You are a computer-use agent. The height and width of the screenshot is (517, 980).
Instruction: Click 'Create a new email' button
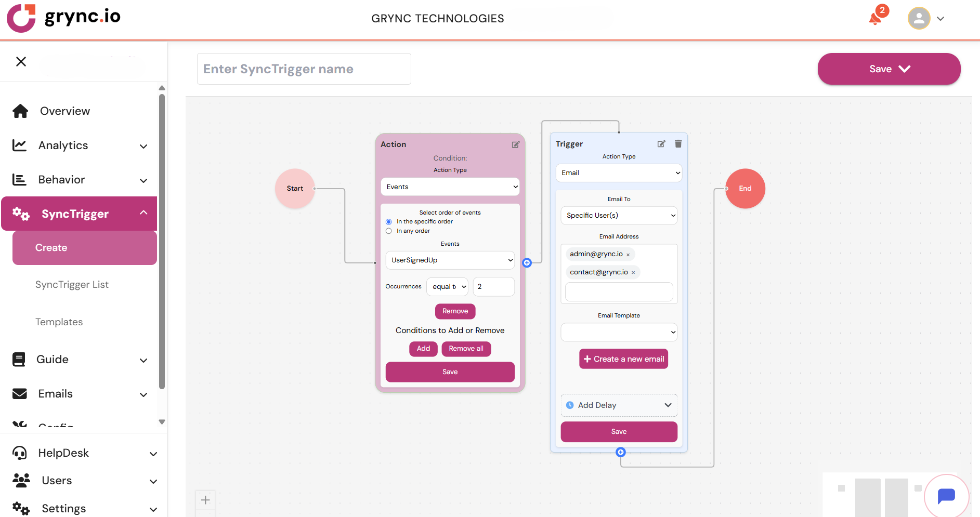click(623, 359)
